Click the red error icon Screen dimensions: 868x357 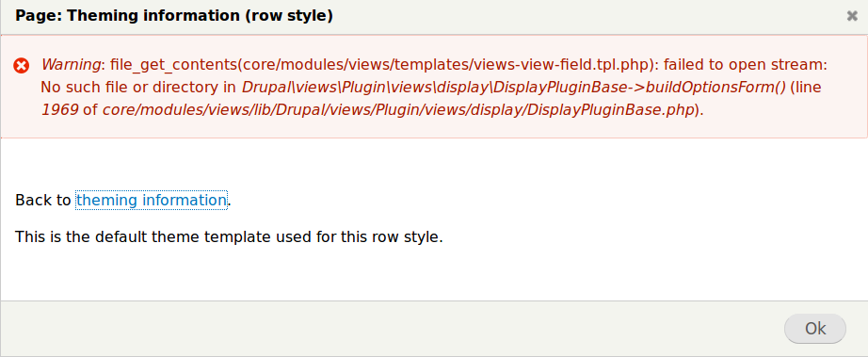coord(21,66)
